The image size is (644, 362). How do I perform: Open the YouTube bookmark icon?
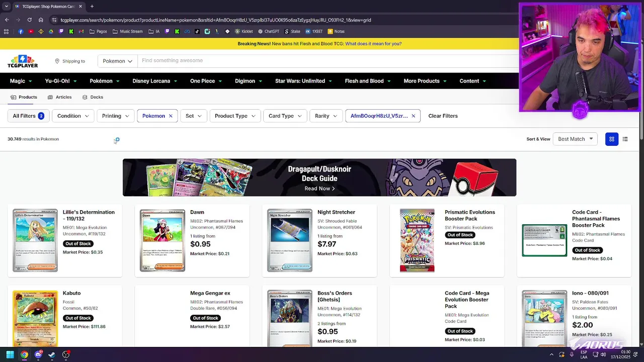point(31,31)
